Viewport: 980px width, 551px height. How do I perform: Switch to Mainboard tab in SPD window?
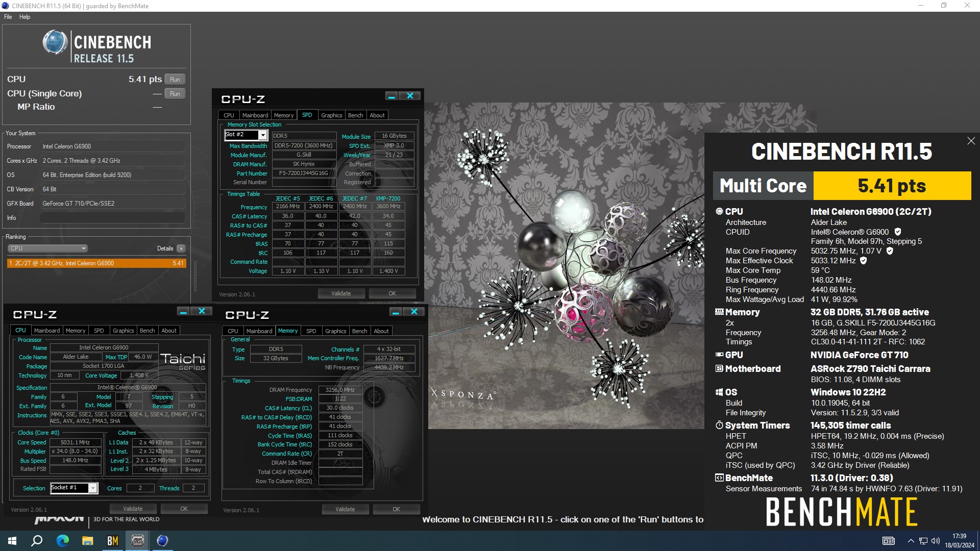(x=255, y=115)
